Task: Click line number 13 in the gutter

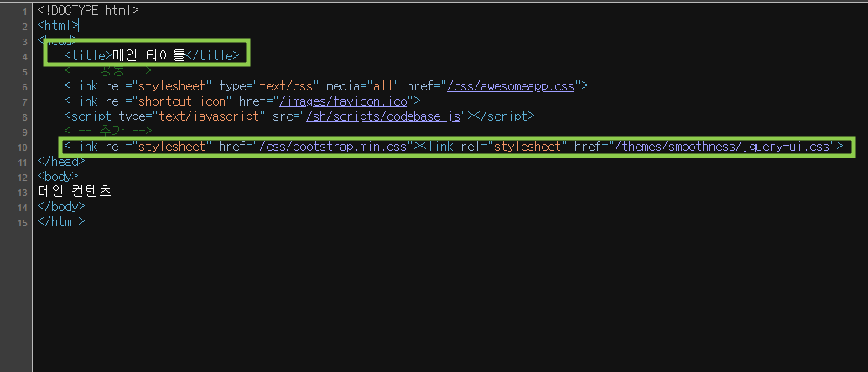Action: click(22, 193)
